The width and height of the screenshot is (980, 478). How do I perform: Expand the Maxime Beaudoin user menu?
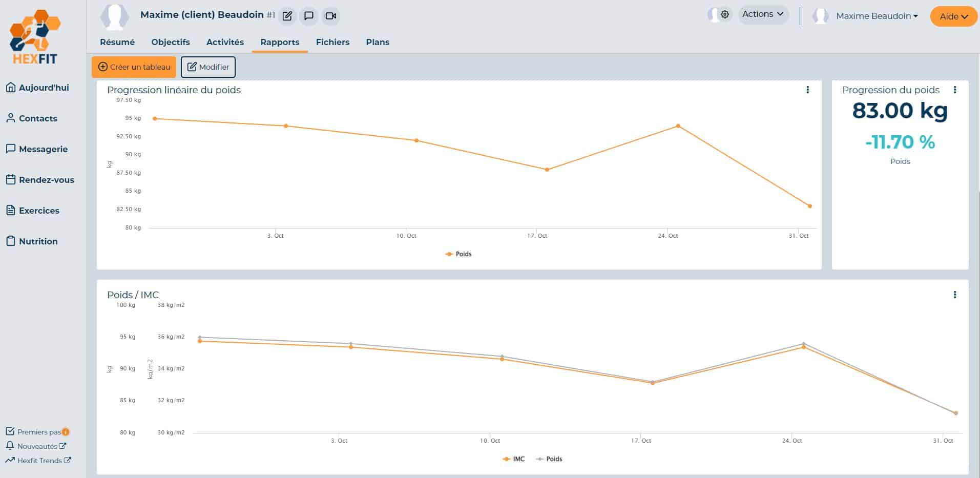[877, 16]
